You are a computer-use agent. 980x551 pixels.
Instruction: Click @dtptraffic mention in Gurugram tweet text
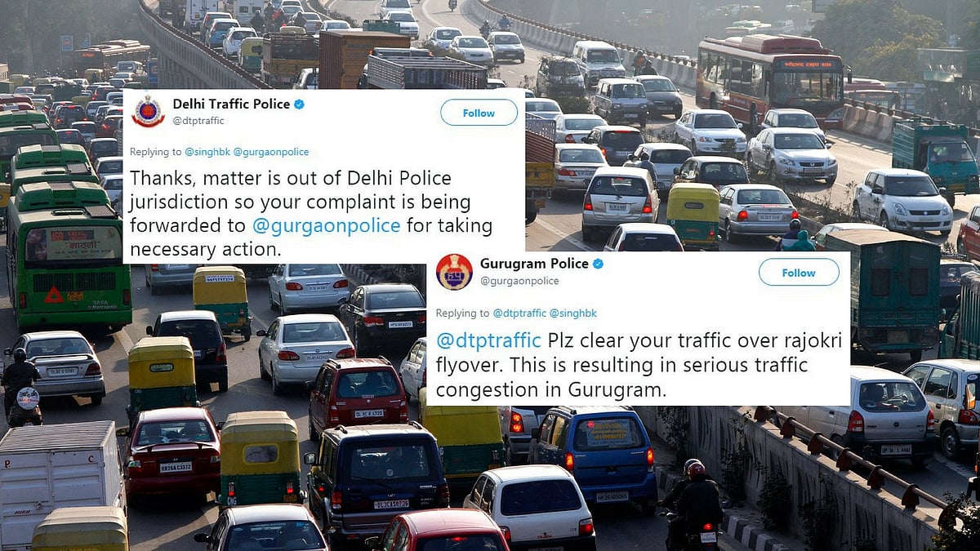tap(488, 340)
